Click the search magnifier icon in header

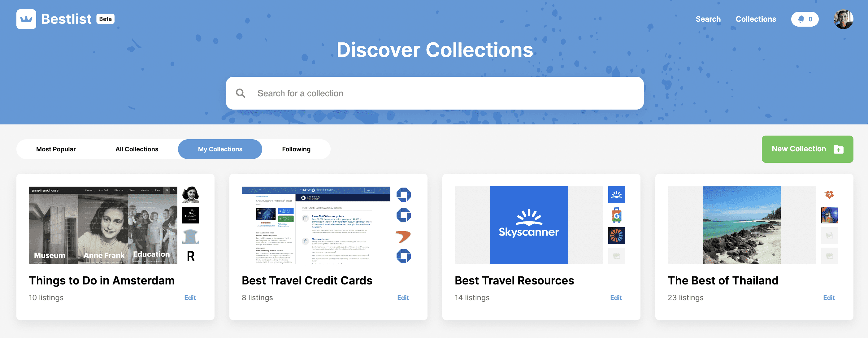point(241,93)
